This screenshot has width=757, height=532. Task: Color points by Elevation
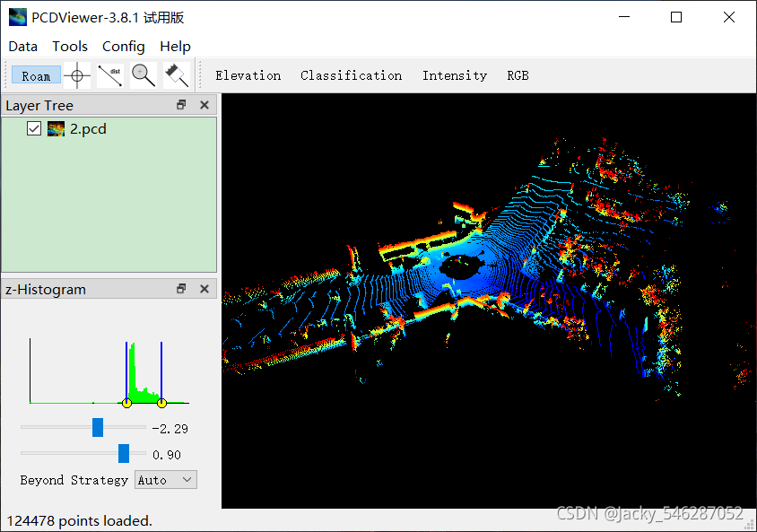[248, 75]
